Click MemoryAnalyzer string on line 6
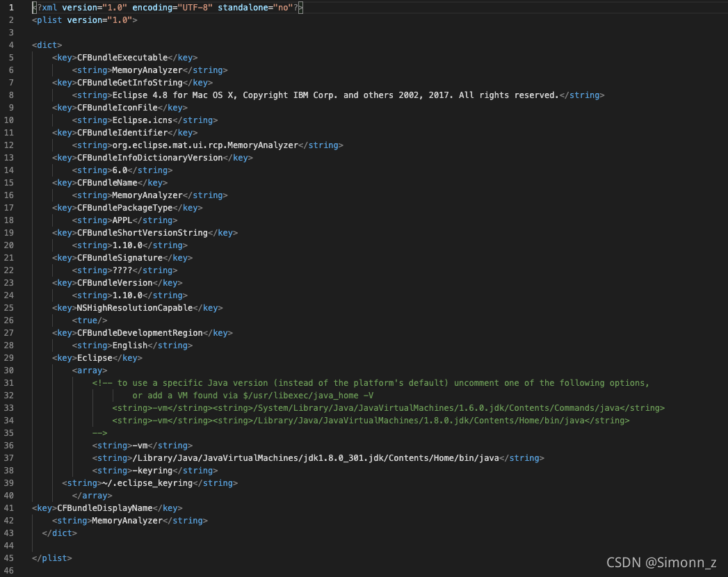Viewport: 728px width, 577px height. tap(147, 70)
